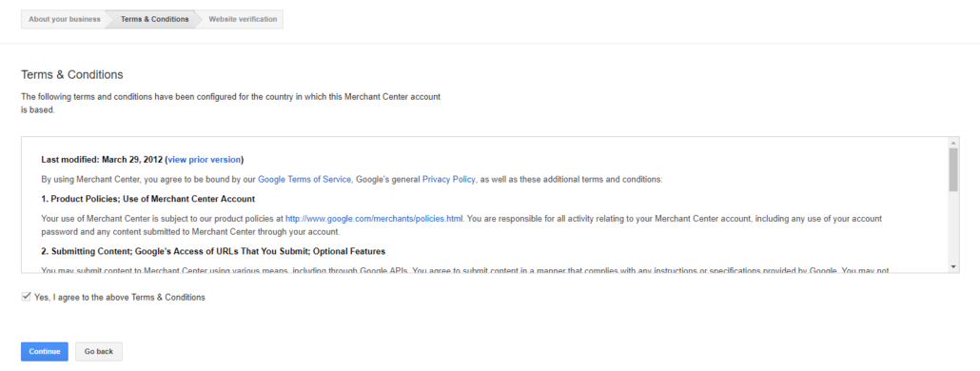The width and height of the screenshot is (980, 371).
Task: Open the About your business step
Action: coord(64,19)
